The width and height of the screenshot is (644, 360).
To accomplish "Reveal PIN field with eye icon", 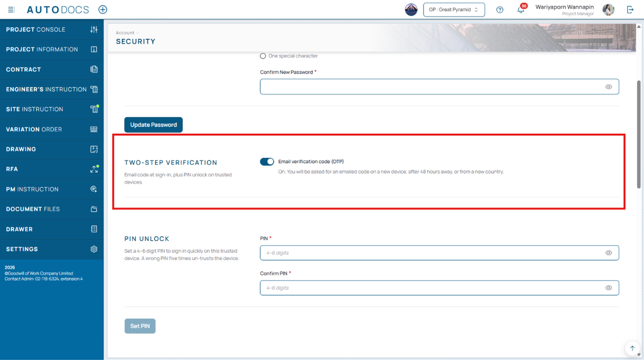I will coord(609,253).
